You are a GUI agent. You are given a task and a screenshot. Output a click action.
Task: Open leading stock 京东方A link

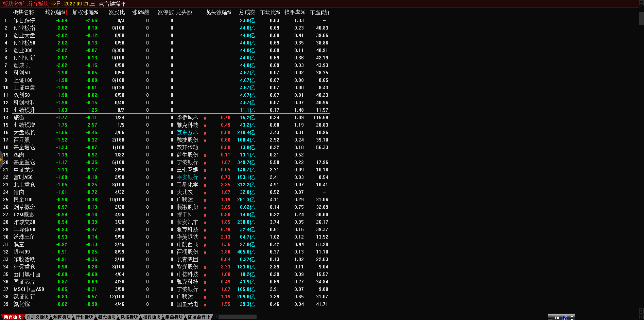click(x=187, y=132)
